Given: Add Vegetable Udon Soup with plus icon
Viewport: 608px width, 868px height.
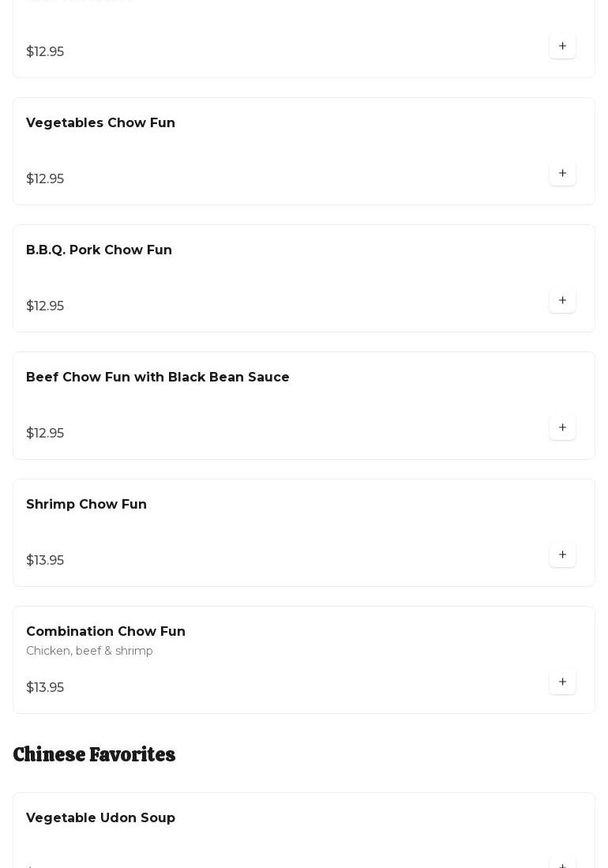Looking at the screenshot, I should click(x=562, y=863).
